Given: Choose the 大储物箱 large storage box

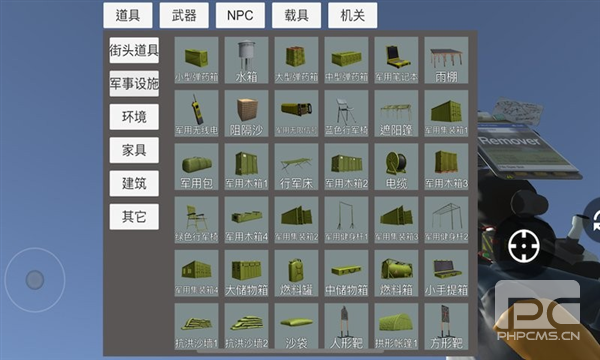Looking at the screenshot, I should (x=246, y=273).
